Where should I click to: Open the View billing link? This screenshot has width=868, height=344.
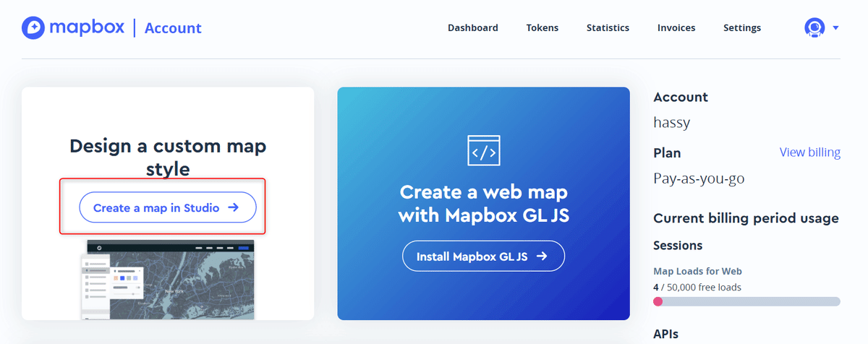point(810,152)
